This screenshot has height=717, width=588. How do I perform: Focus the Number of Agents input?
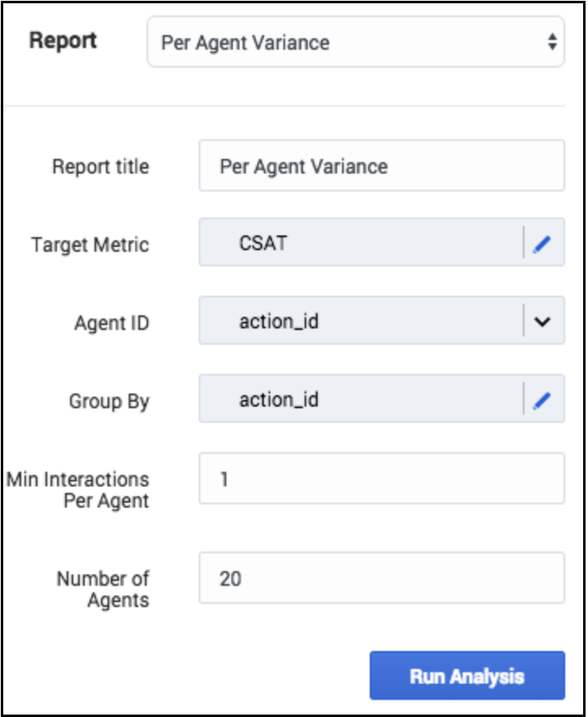[381, 578]
